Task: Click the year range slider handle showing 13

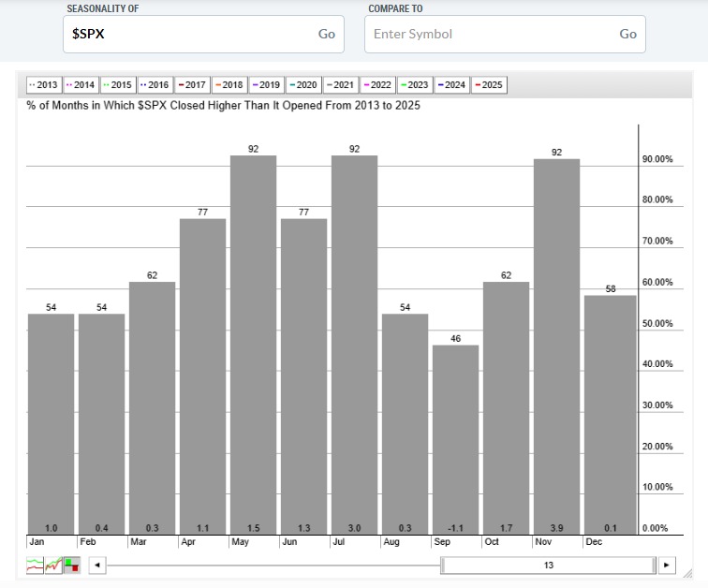Action: coord(548,566)
